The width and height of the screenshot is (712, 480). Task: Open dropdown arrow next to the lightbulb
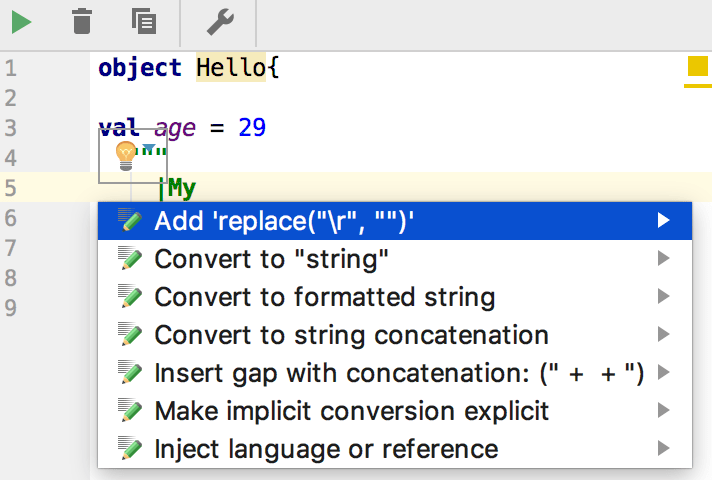click(150, 149)
